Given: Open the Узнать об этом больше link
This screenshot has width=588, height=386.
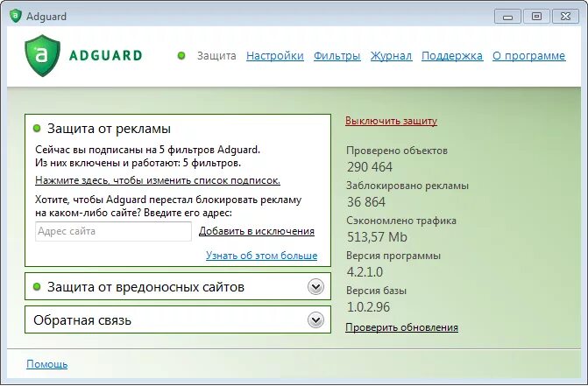Looking at the screenshot, I should click(x=261, y=256).
